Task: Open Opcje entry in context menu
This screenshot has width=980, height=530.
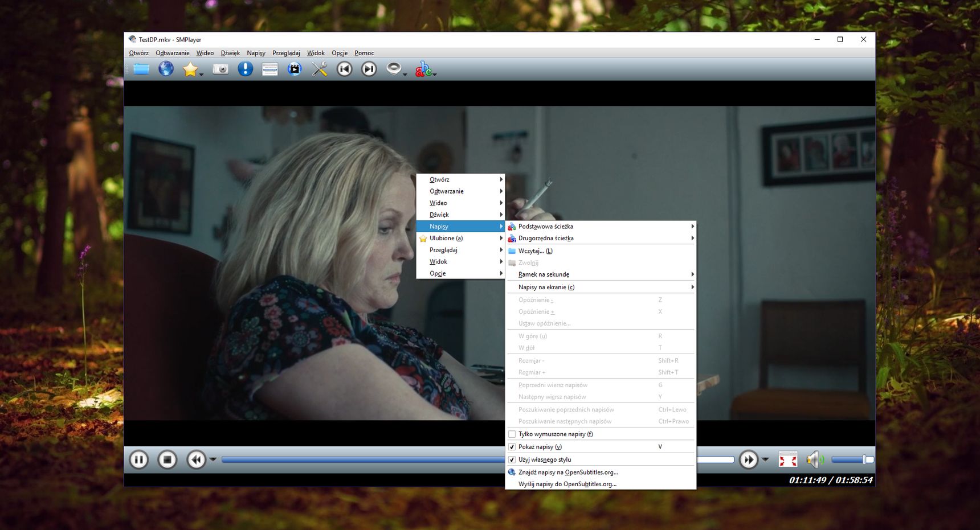Action: [460, 273]
